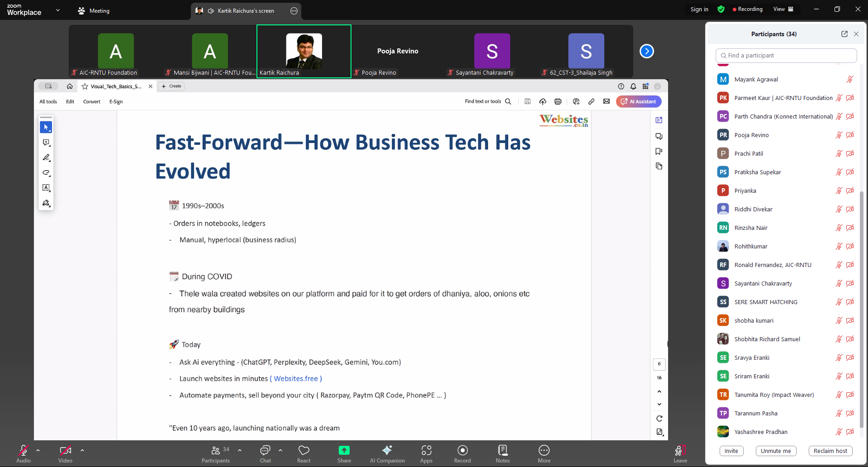Open Notes in the Zoom toolbar
The height and width of the screenshot is (467, 868).
503,454
